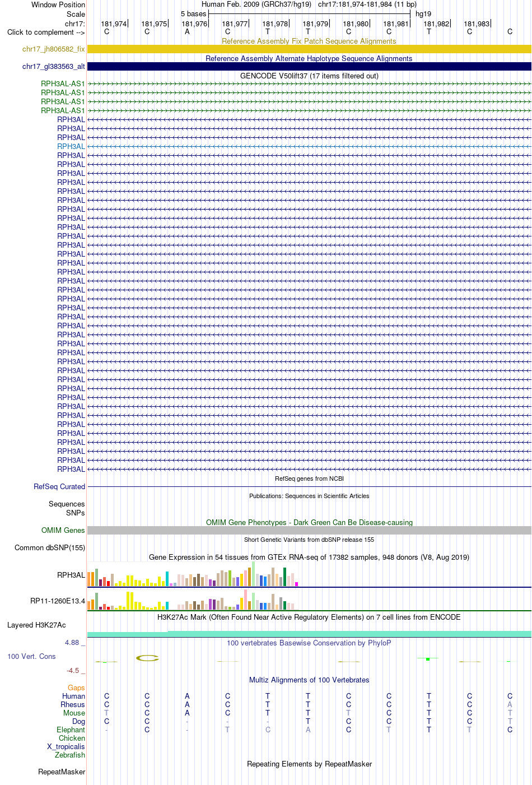Open the RefSeq genes from NCBI title
Screen dimensions: 532x785
pos(309,479)
